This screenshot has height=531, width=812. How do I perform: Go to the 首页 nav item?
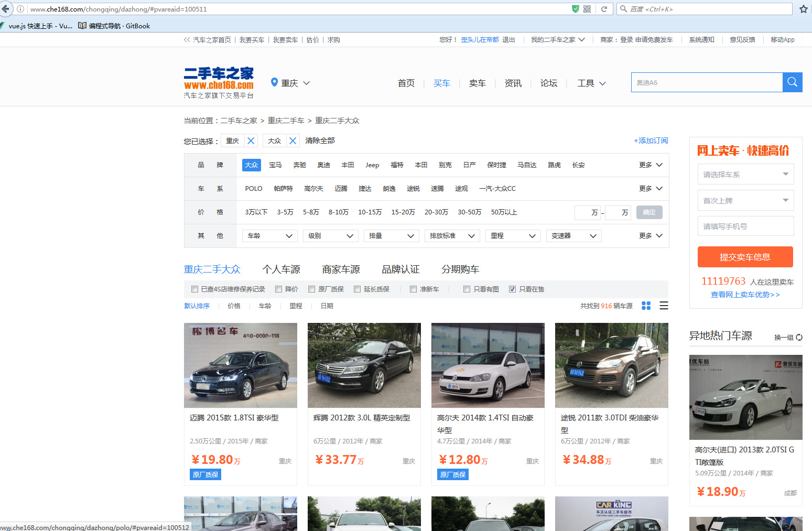406,83
